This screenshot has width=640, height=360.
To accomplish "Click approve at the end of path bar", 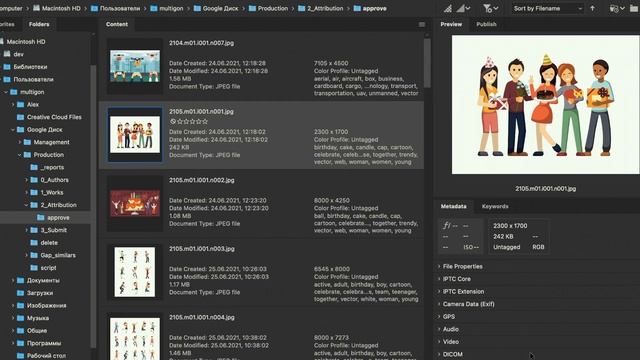I will [370, 8].
